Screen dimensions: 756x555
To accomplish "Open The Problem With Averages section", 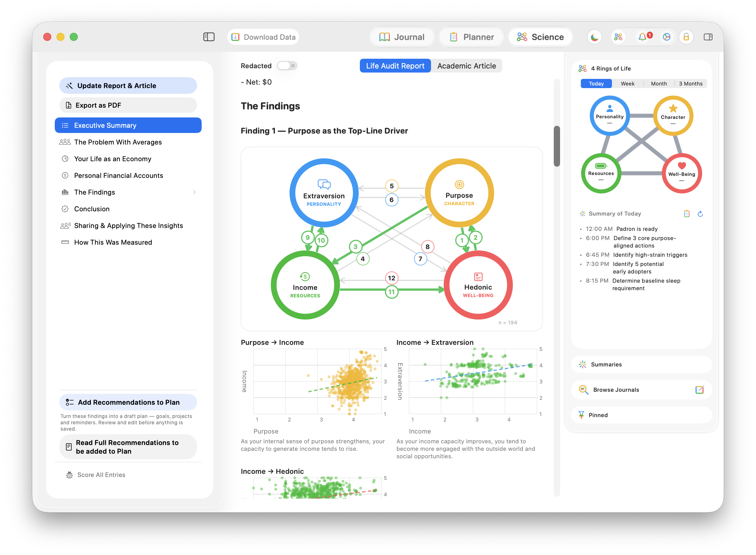I will click(128, 142).
